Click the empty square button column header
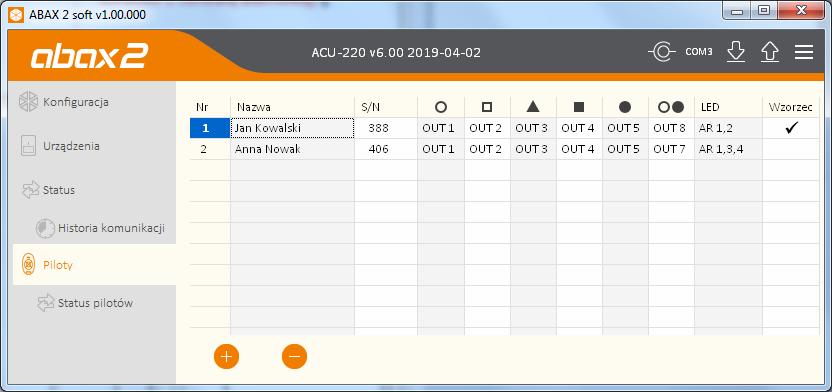Image resolution: width=832 pixels, height=392 pixels. coord(487,107)
